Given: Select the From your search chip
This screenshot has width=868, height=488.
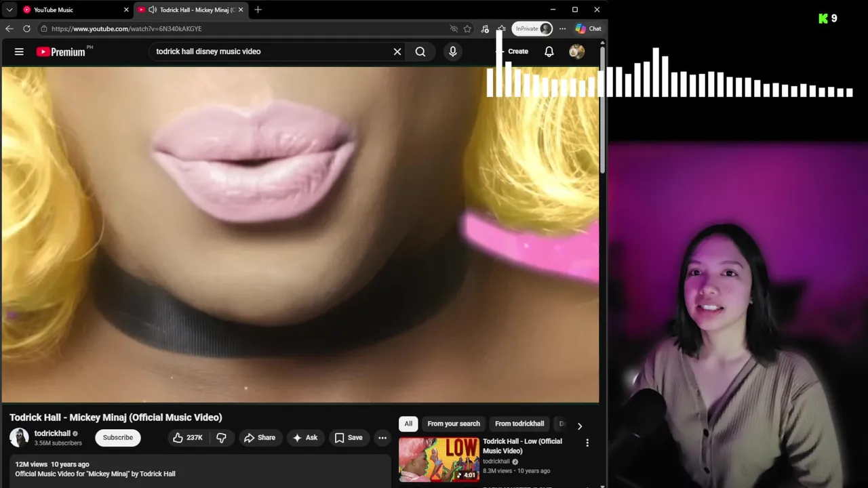Looking at the screenshot, I should click(454, 424).
